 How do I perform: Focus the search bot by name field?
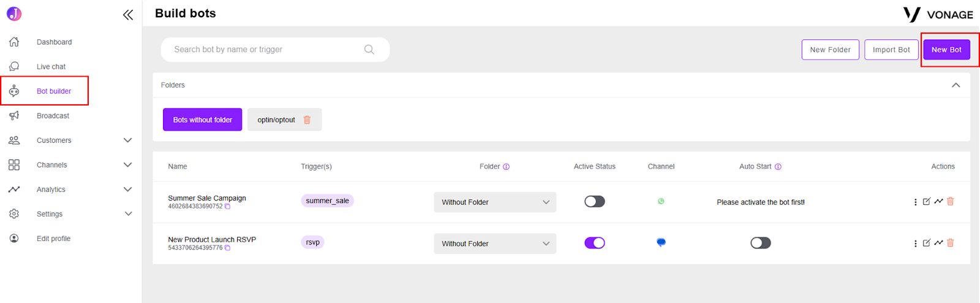coord(275,50)
